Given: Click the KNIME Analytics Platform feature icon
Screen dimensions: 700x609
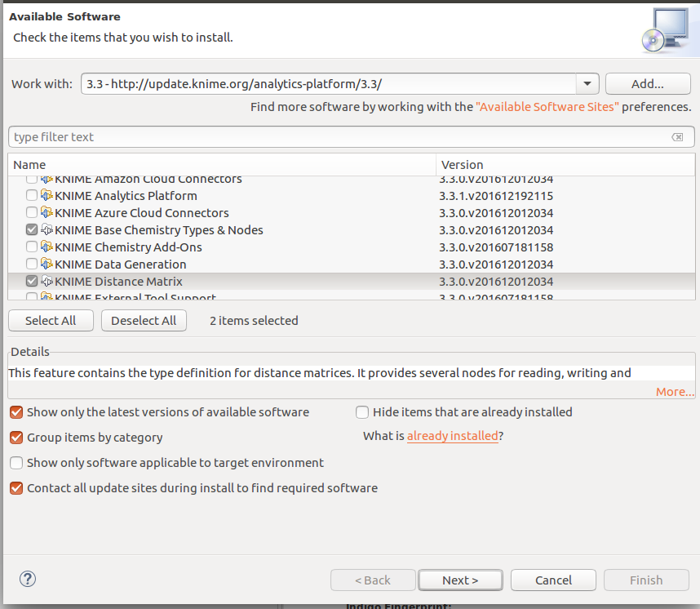Looking at the screenshot, I should click(x=47, y=196).
